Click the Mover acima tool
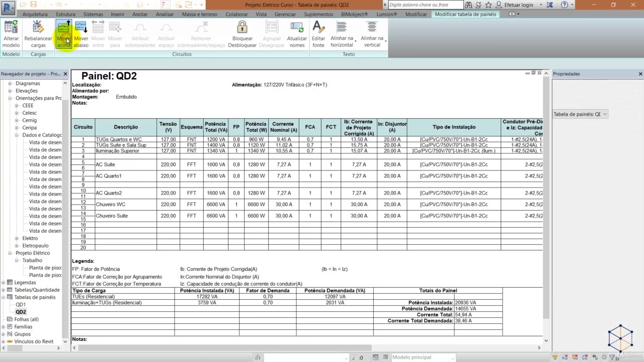 64,34
